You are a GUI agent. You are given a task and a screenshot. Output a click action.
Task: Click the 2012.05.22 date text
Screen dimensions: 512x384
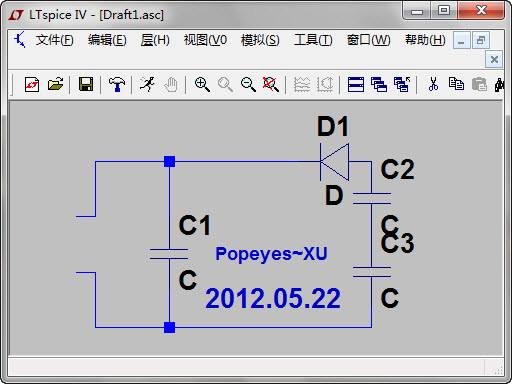[273, 298]
